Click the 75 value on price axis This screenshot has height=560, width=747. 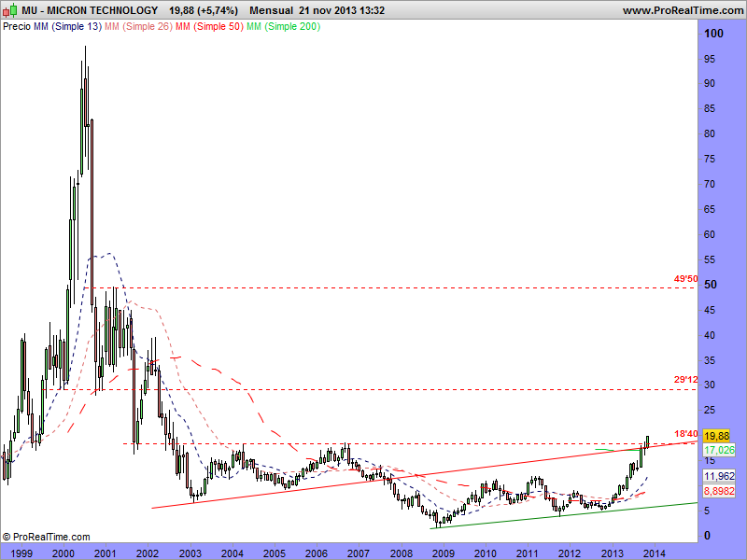(x=710, y=159)
